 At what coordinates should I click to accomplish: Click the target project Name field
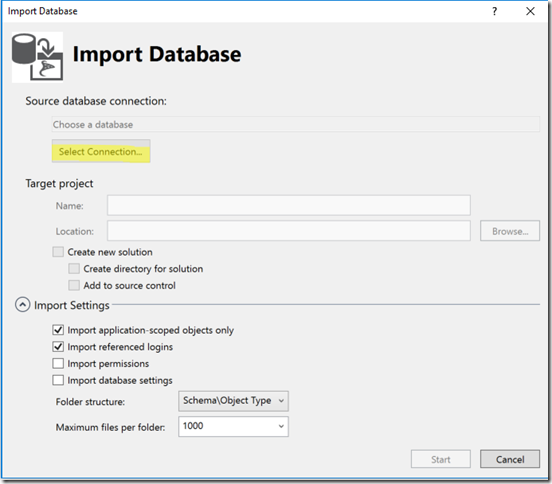coord(289,205)
